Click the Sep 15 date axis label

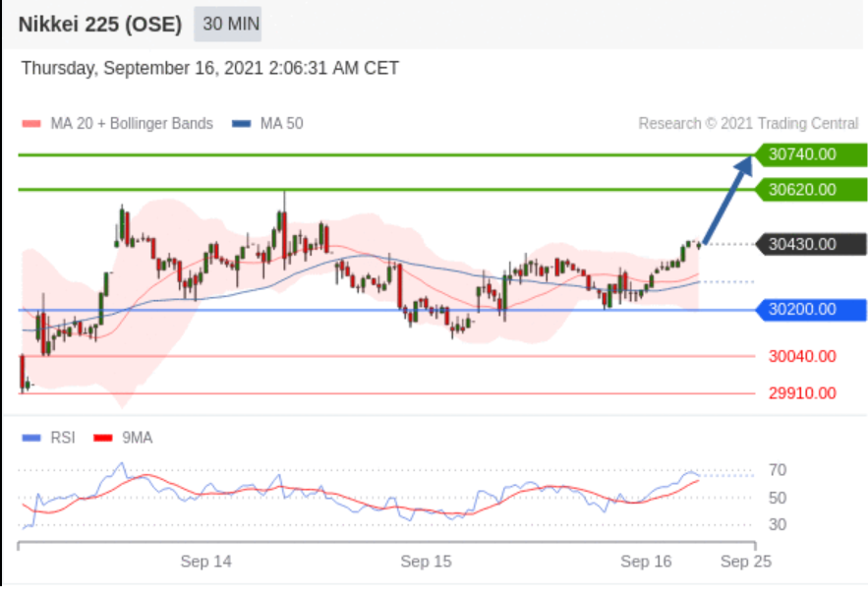pyautogui.click(x=427, y=562)
